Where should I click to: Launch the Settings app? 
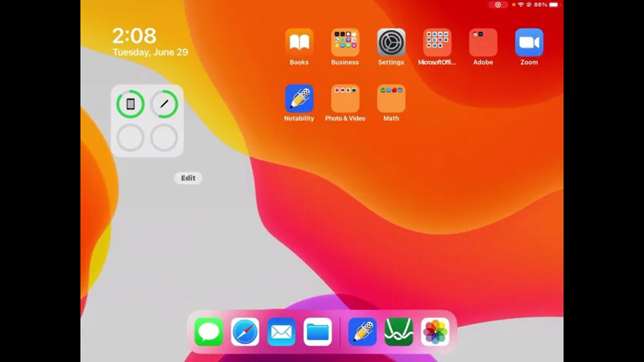click(x=391, y=42)
